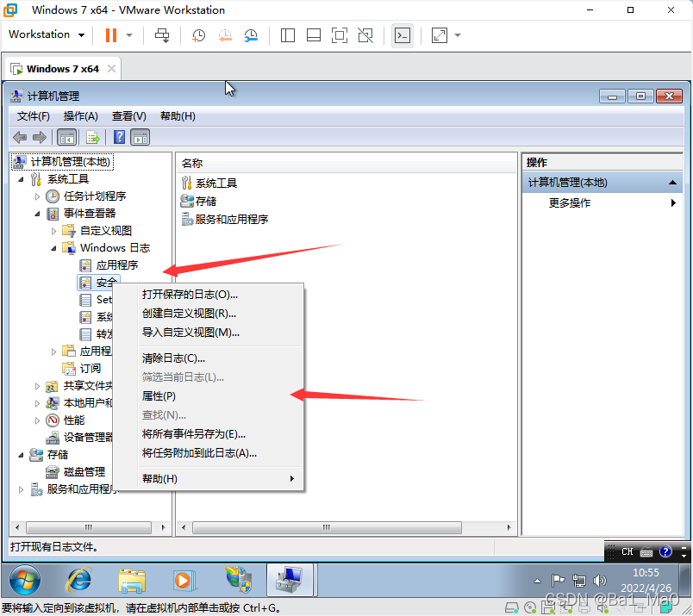The width and height of the screenshot is (693, 616).
Task: Switch to the Windows 7 x64 tab
Action: pyautogui.click(x=62, y=69)
